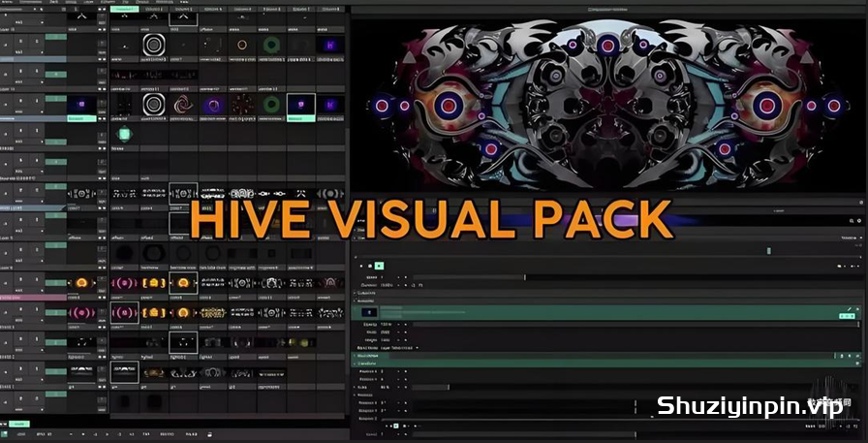Image resolution: width=868 pixels, height=443 pixels.
Task: Click the teal square icon in the bottom-left corner
Action: pos(5,434)
